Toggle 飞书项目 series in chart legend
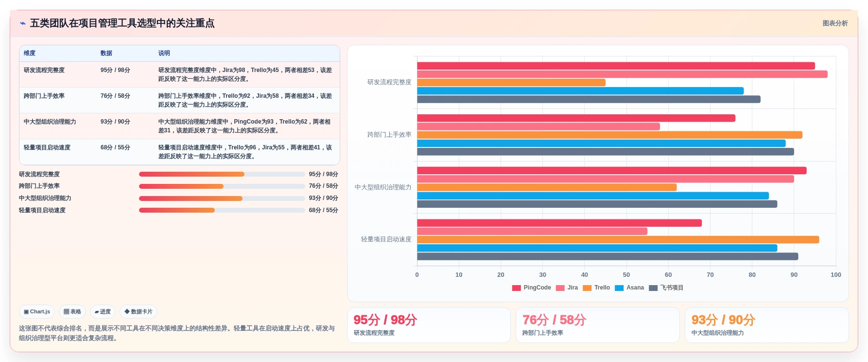868x362 pixels. pyautogui.click(x=666, y=288)
